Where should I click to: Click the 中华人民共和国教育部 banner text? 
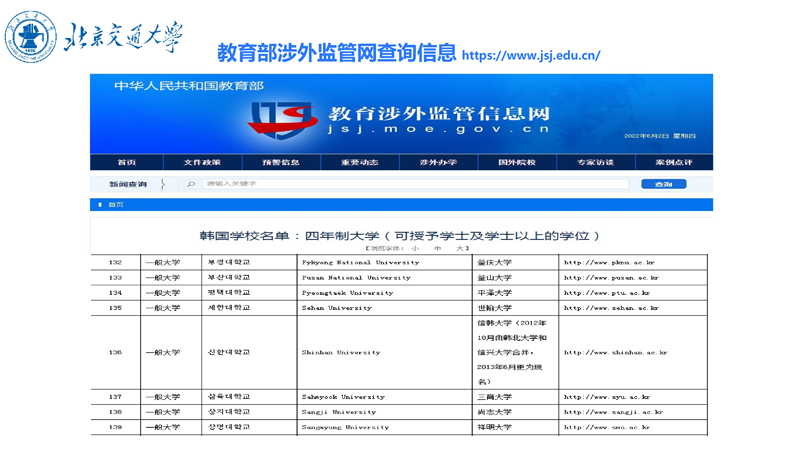pyautogui.click(x=189, y=86)
